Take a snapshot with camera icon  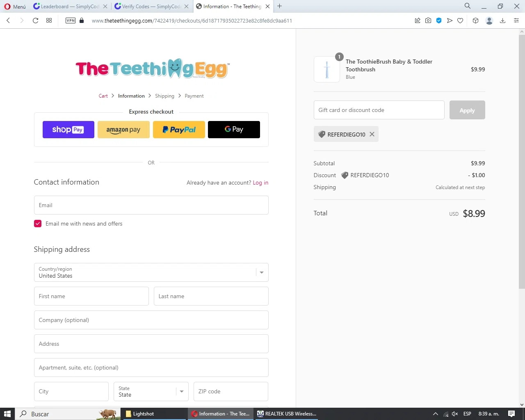[x=428, y=21]
